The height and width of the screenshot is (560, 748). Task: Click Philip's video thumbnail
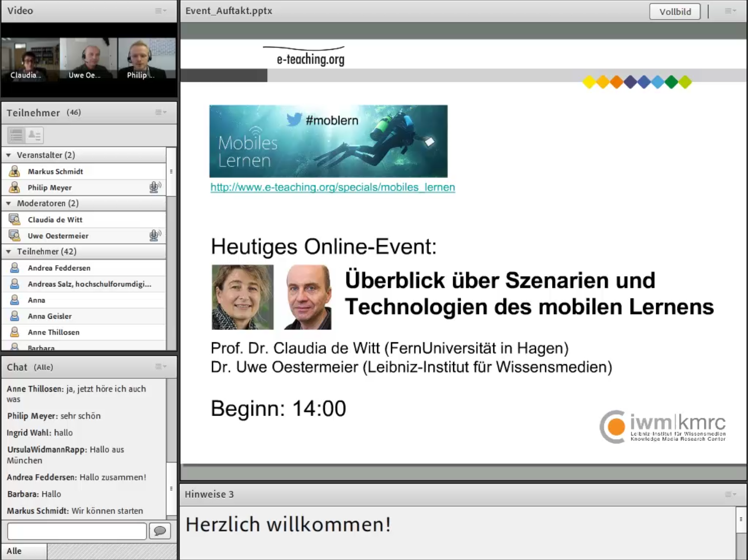point(147,59)
